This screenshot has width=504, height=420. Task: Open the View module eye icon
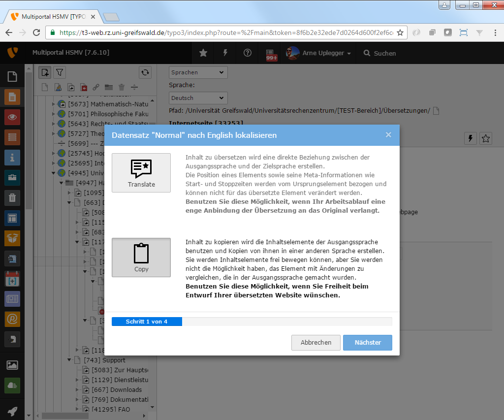(12, 117)
